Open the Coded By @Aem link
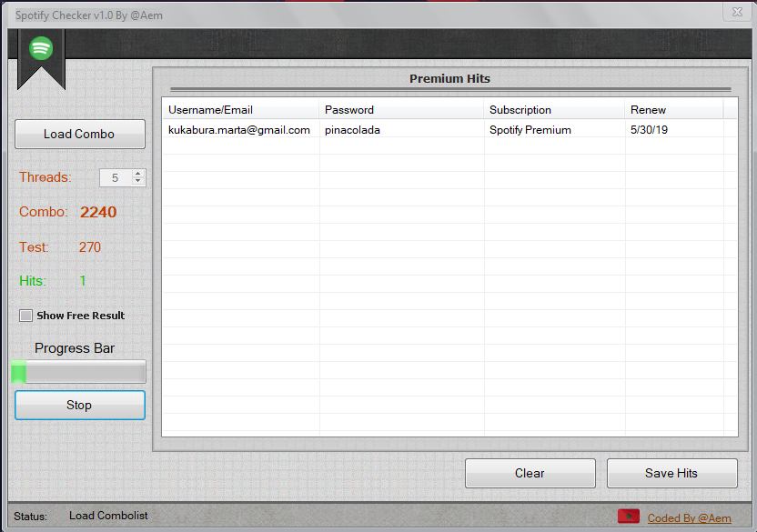The image size is (757, 532). click(x=689, y=518)
